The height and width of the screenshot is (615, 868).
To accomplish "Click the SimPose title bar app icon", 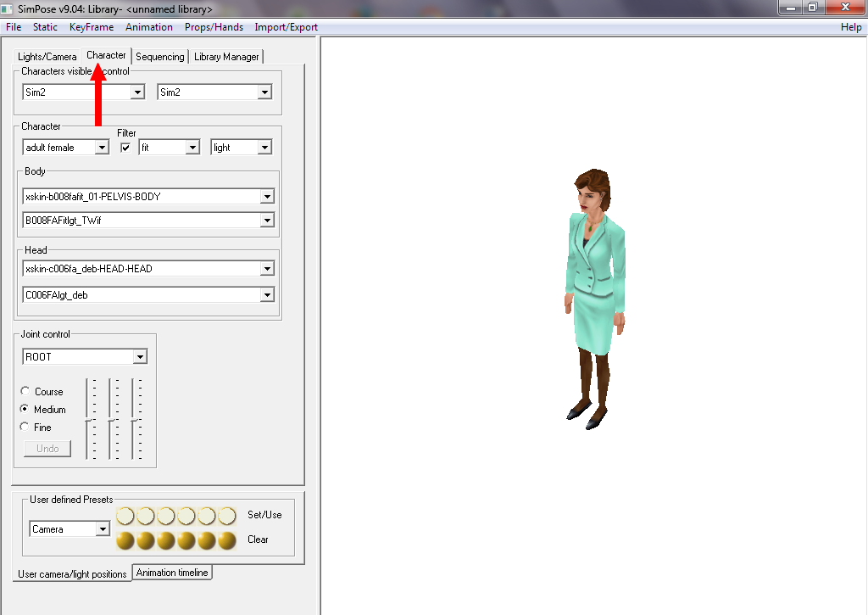I will coord(9,9).
